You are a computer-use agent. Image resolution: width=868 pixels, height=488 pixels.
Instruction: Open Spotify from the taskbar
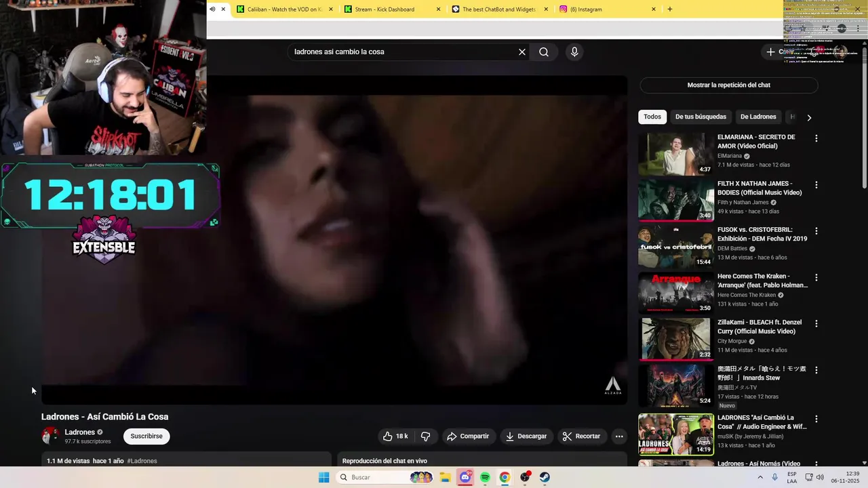click(485, 477)
